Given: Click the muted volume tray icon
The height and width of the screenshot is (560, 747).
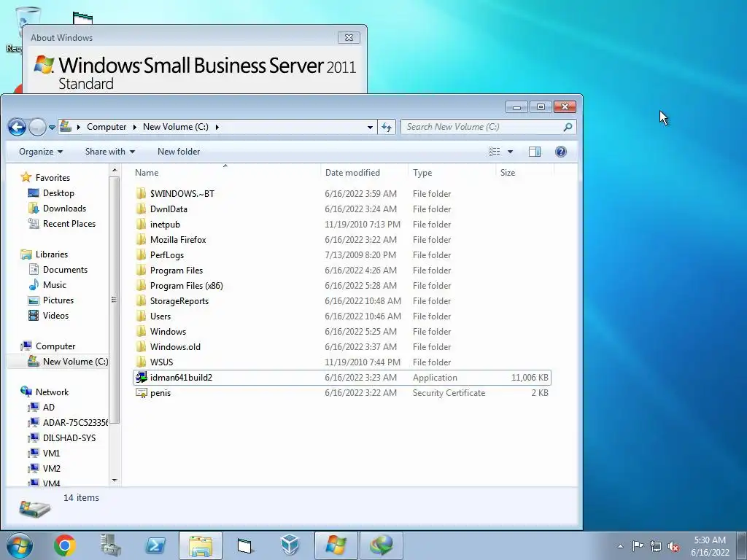Looking at the screenshot, I should tap(673, 546).
